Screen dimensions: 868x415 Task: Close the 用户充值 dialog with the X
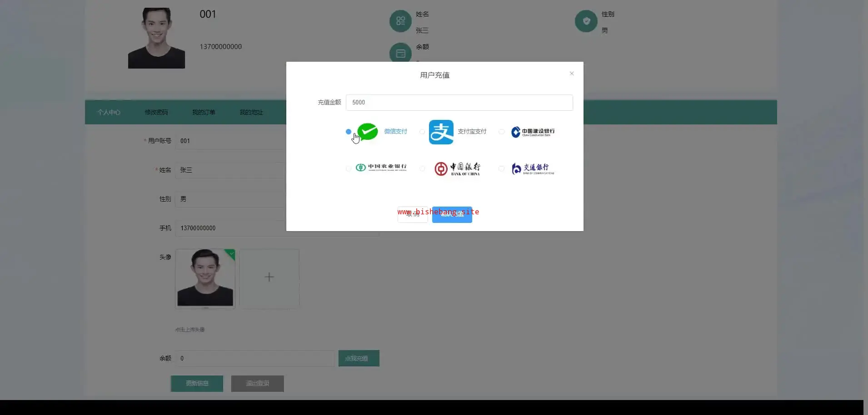[x=572, y=74]
